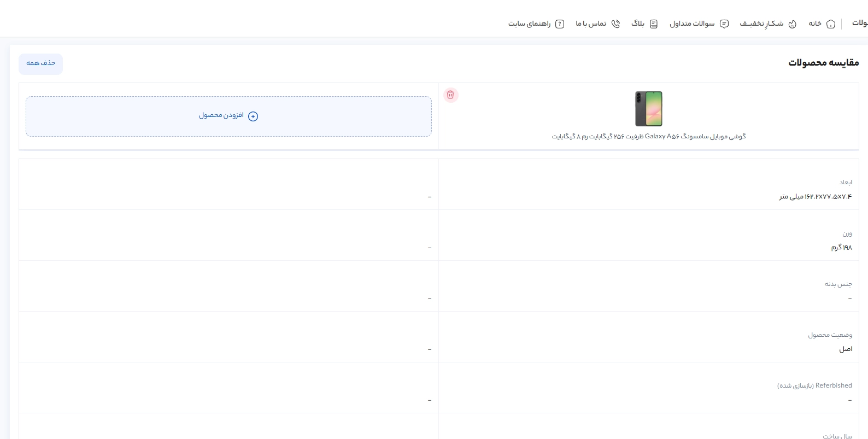Click the dimensions value ending in میلی متر
The width and height of the screenshot is (868, 439).
pos(816,196)
